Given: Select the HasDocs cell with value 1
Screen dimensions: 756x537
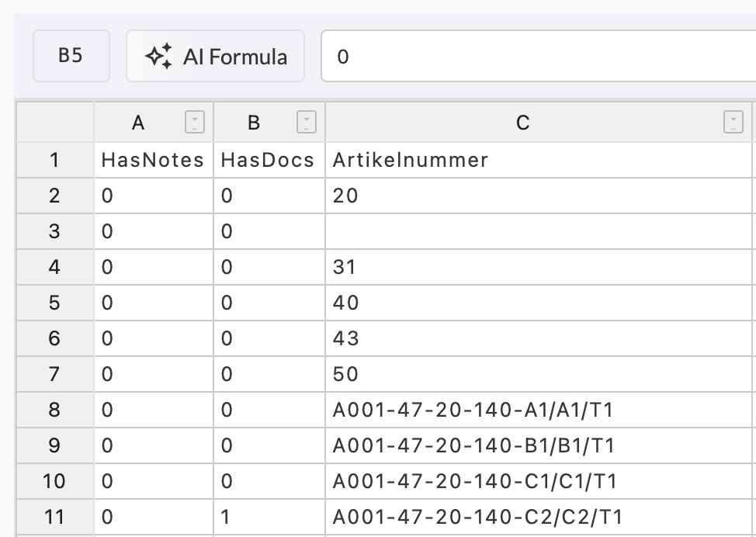Looking at the screenshot, I should coord(269,518).
